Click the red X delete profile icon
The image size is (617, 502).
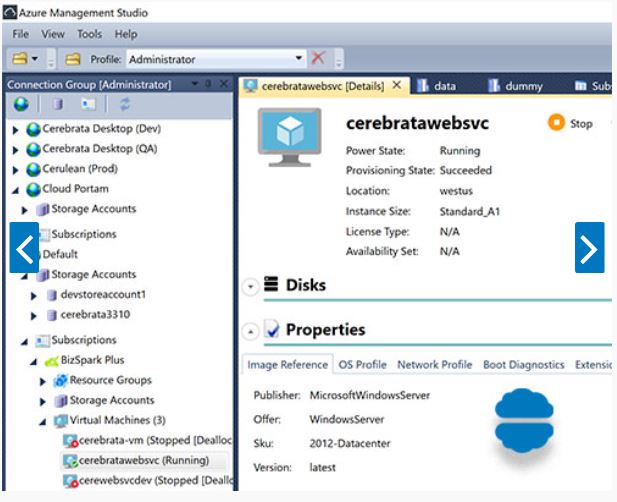click(x=318, y=58)
